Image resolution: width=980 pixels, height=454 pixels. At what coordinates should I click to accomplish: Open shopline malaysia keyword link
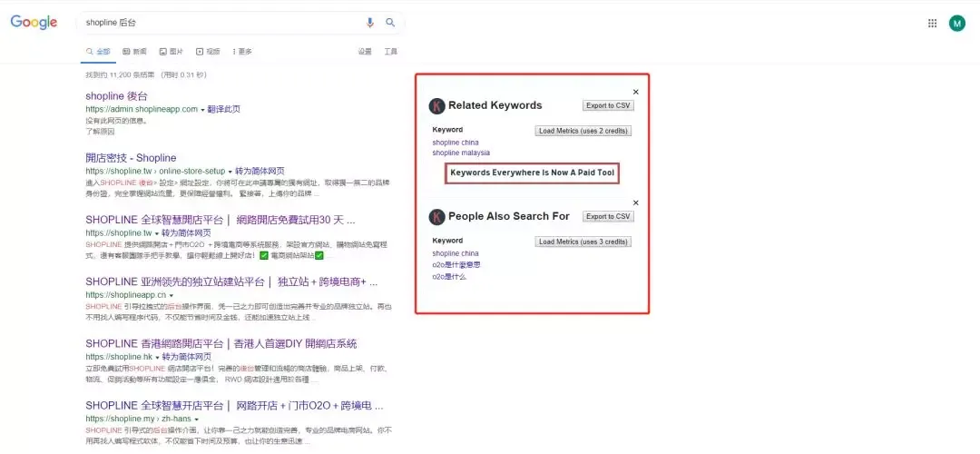tap(461, 153)
